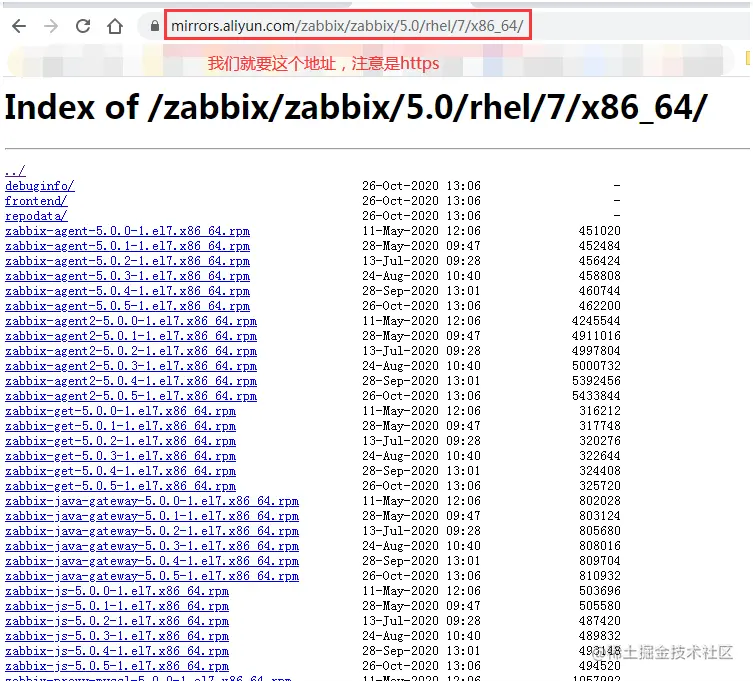
Task: Download zabbix-java-gateway-5.0.2-1.el7.x86_64.rpm
Action: 152,531
